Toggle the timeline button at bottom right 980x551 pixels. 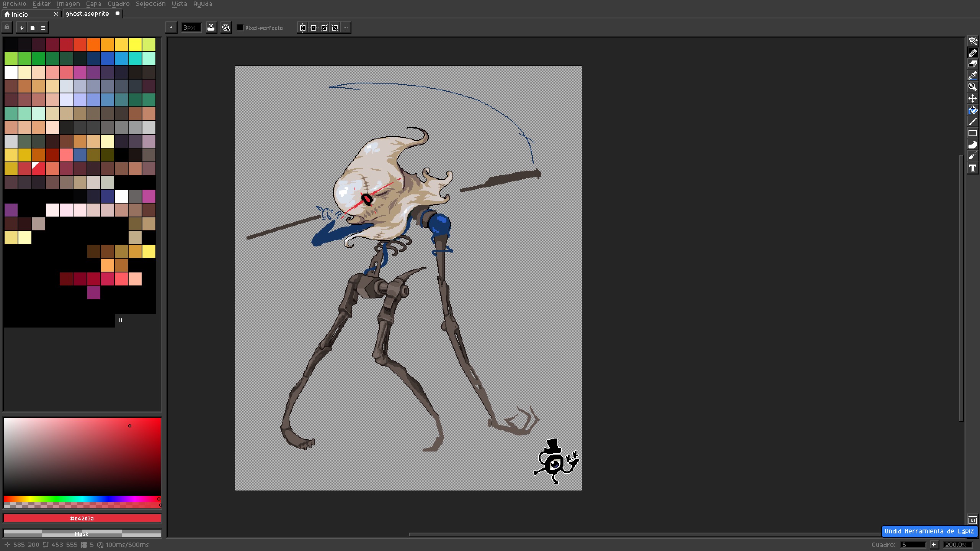(972, 520)
